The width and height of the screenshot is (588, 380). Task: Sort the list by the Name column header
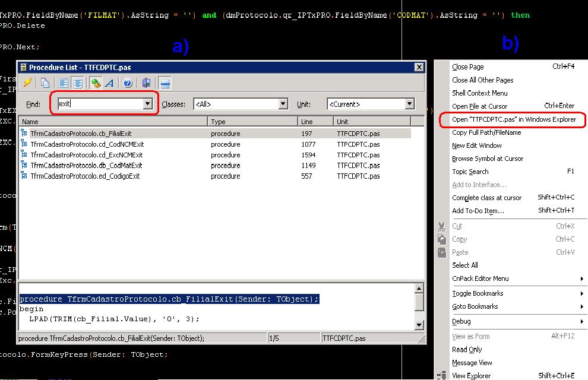point(113,121)
